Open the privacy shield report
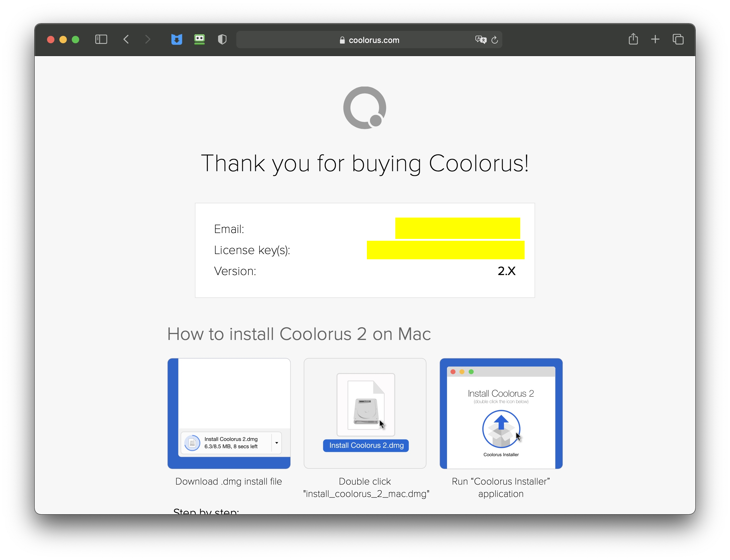Screen dimensions: 730x560 point(222,40)
